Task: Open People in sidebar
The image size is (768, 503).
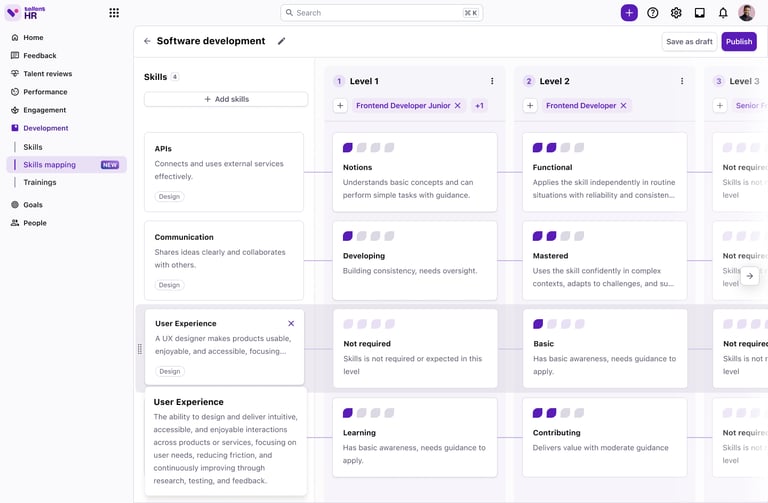Action: click(x=35, y=223)
